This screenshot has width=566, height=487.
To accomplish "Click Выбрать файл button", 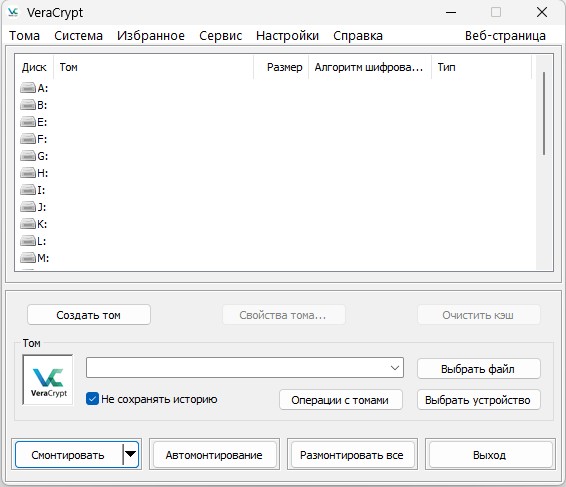I will click(x=479, y=369).
